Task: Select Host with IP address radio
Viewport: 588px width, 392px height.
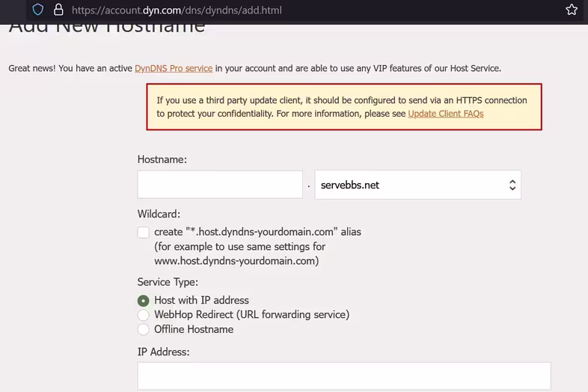Action: point(143,301)
